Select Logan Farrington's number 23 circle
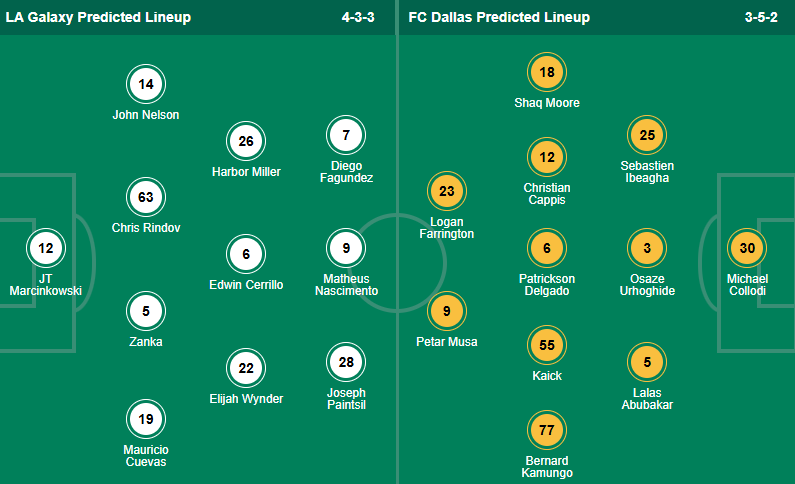The image size is (795, 484). pos(447,191)
